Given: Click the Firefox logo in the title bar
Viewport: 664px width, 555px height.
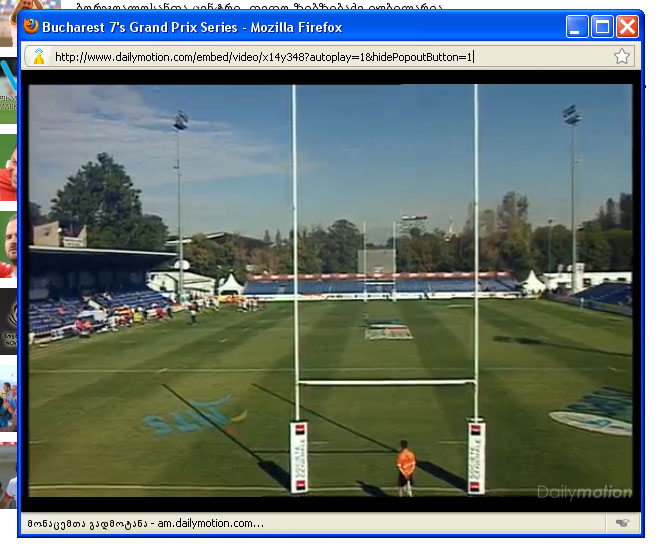Looking at the screenshot, I should 30,26.
